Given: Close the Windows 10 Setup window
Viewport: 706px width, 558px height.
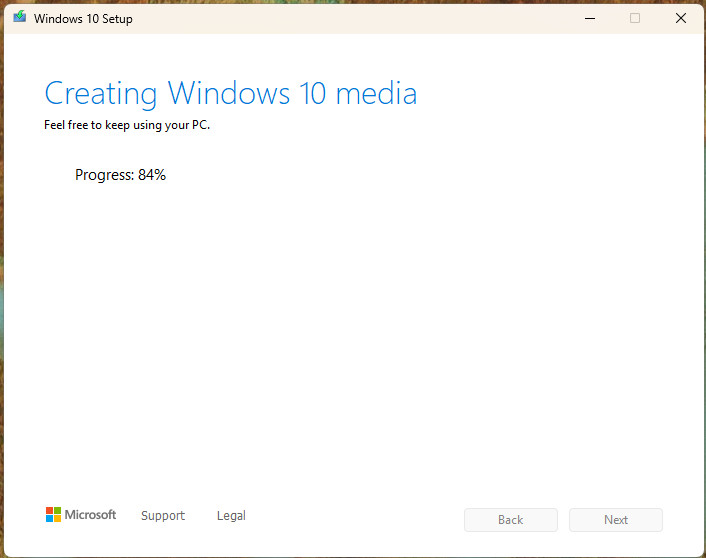Looking at the screenshot, I should (681, 18).
